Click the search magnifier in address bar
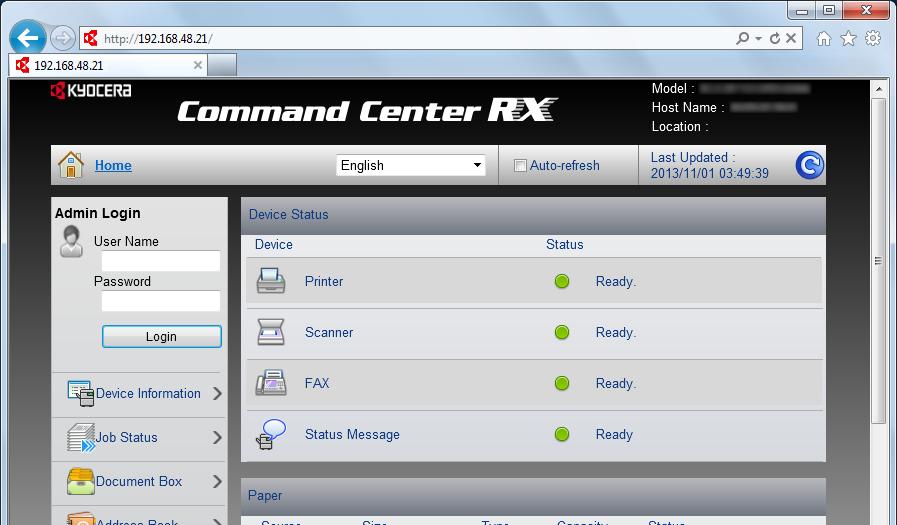Viewport: 897px width, 525px height. pyautogui.click(x=742, y=38)
